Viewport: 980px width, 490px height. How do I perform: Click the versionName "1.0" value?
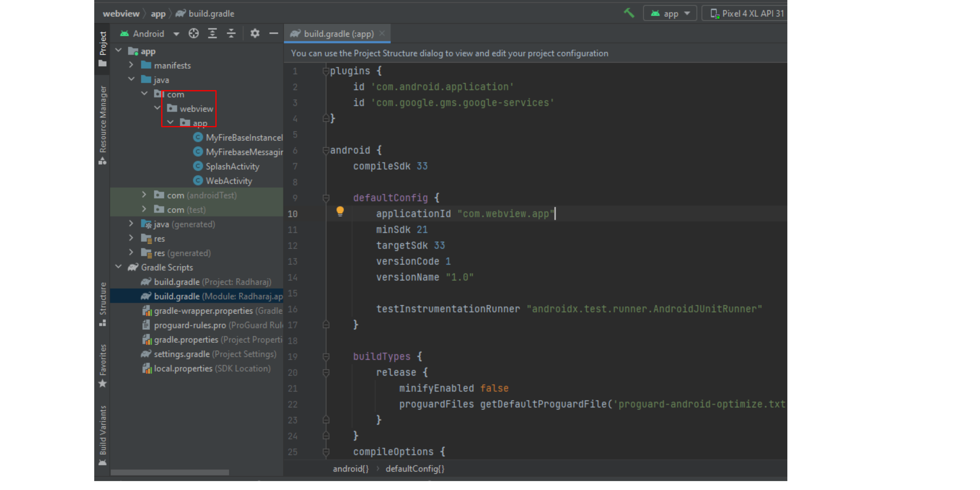tap(460, 277)
